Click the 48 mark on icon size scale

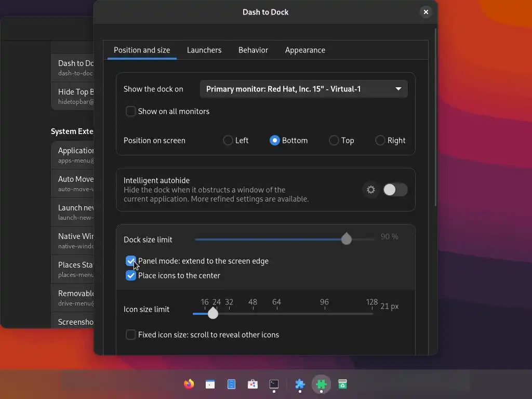click(x=253, y=302)
